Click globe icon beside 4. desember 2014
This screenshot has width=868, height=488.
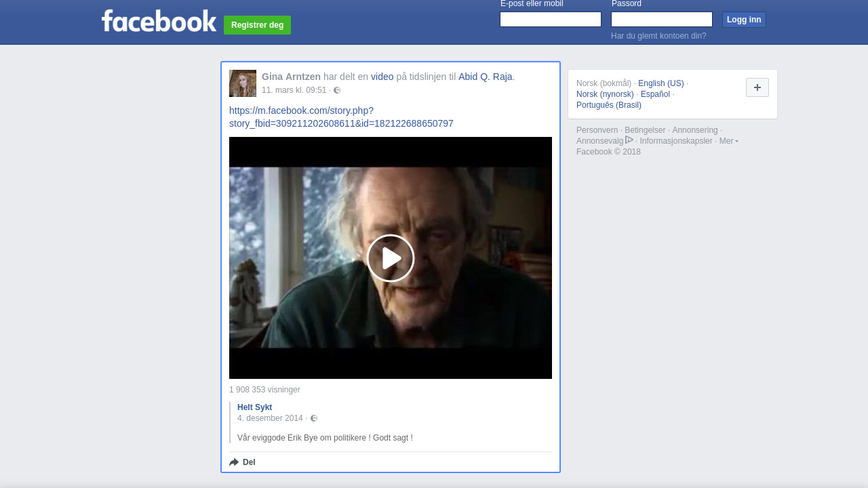coord(314,418)
